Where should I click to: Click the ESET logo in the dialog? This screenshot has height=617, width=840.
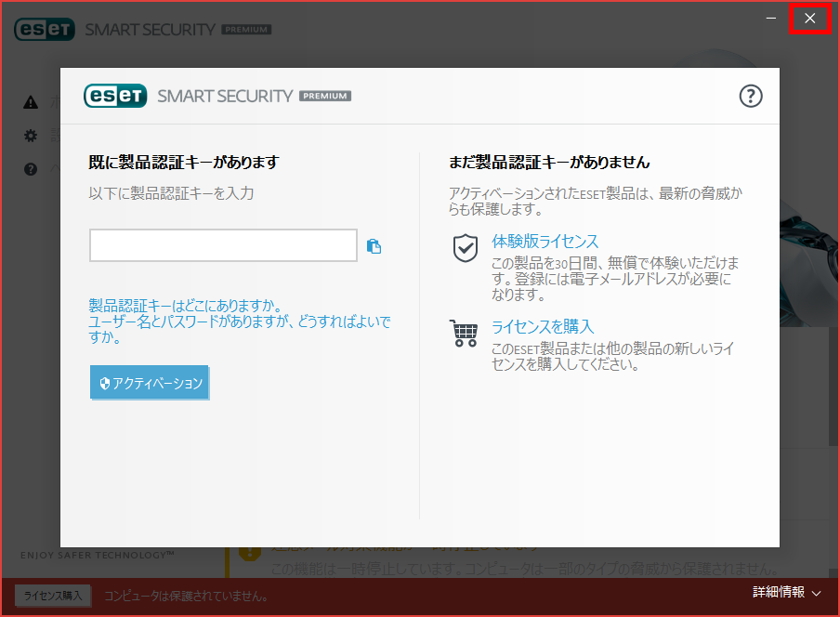[x=115, y=96]
